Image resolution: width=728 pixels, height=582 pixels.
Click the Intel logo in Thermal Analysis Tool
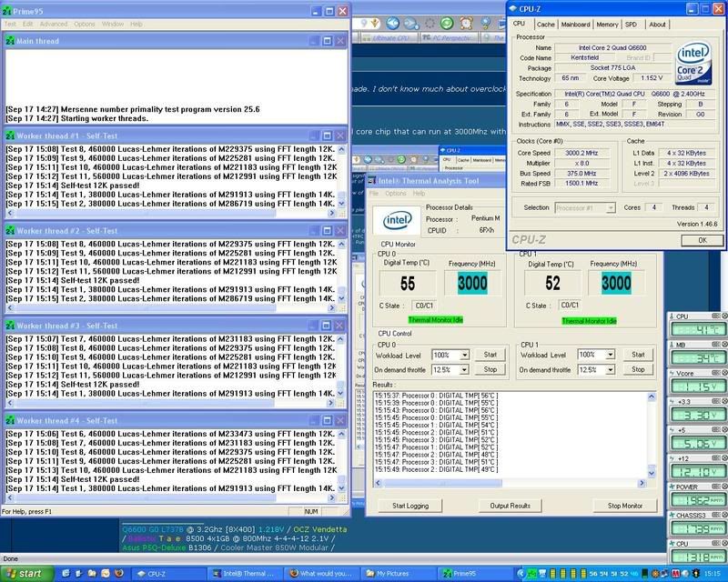pos(398,220)
